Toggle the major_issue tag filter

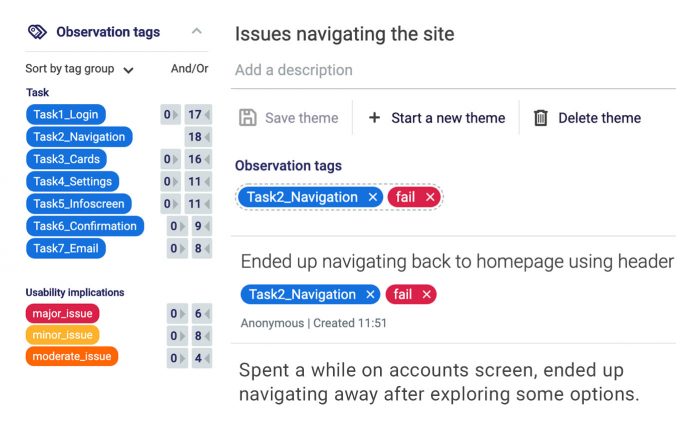(x=62, y=314)
